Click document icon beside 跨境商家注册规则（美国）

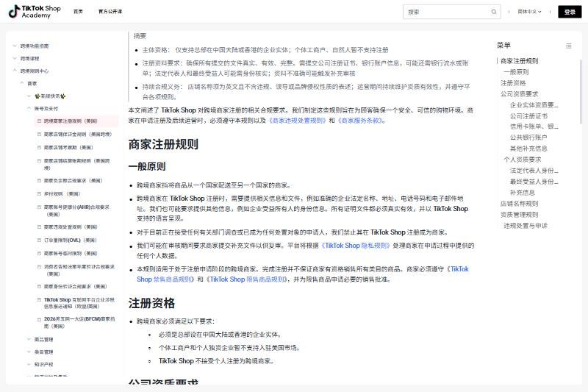[x=40, y=121]
